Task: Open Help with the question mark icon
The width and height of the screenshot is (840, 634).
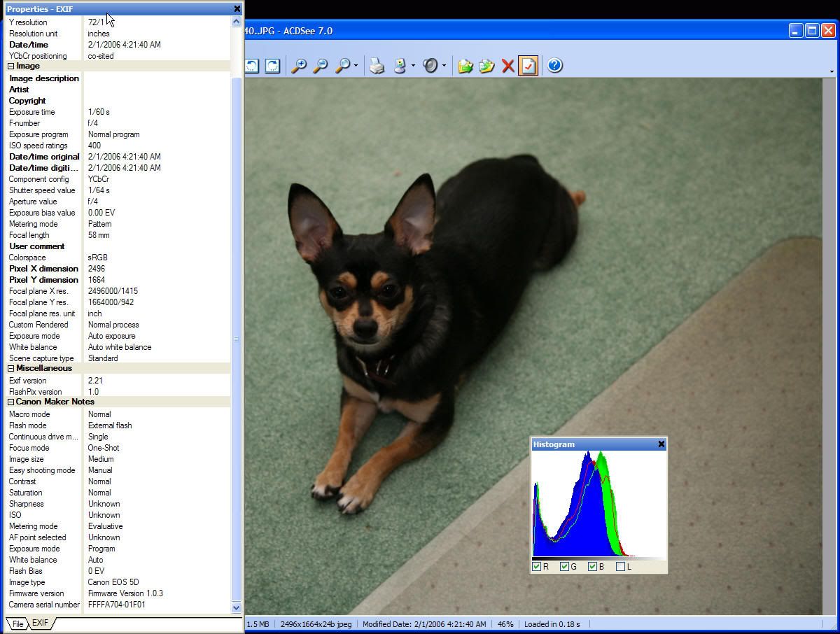Action: [x=554, y=66]
